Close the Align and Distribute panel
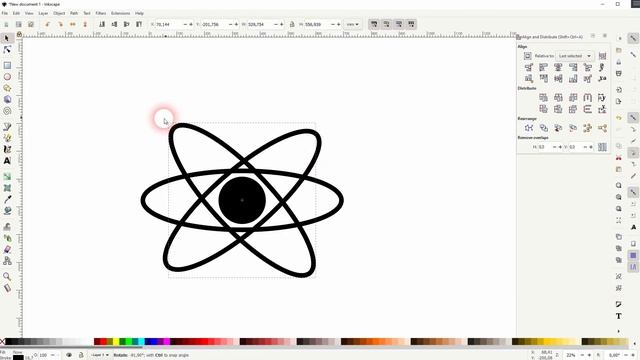640x360 pixels. pyautogui.click(x=605, y=36)
